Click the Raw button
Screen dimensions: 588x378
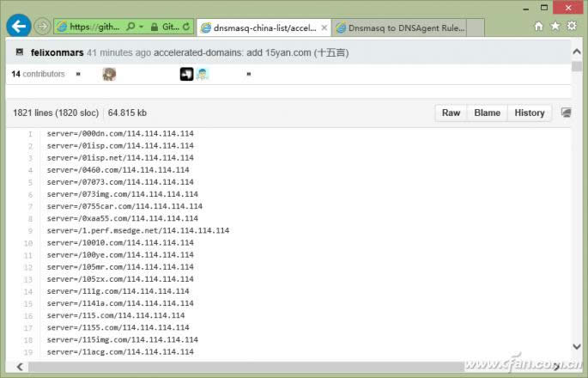pos(451,113)
